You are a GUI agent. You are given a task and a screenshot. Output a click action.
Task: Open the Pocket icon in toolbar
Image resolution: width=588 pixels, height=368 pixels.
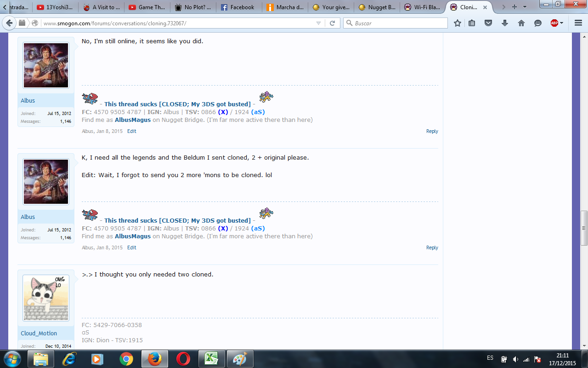pos(489,23)
